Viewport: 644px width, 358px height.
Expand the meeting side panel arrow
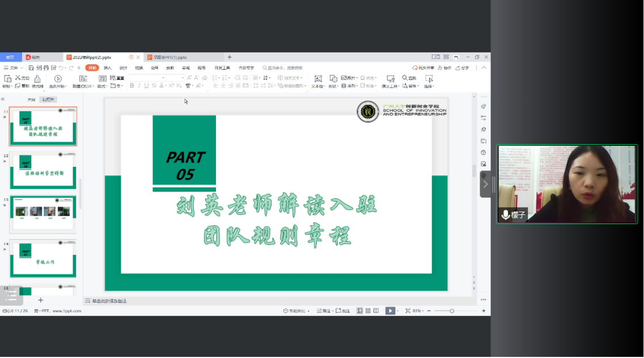pyautogui.click(x=485, y=184)
